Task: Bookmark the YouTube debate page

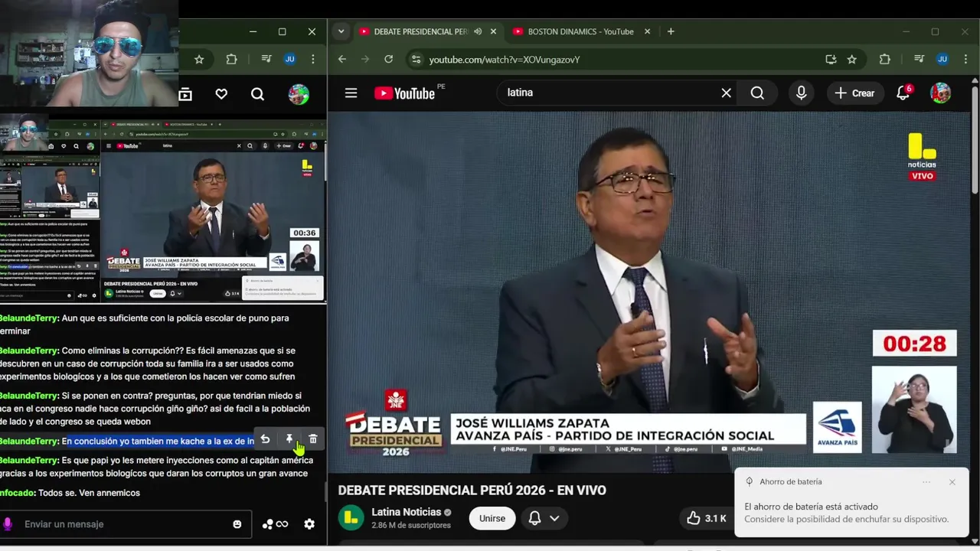Action: pyautogui.click(x=851, y=59)
